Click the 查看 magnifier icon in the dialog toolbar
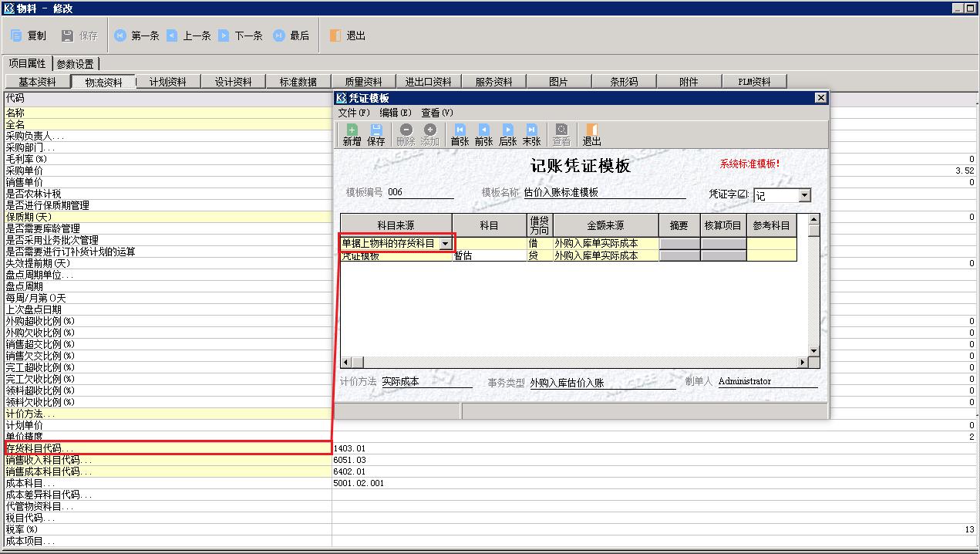Screen dimensions: 980x554 [561, 133]
